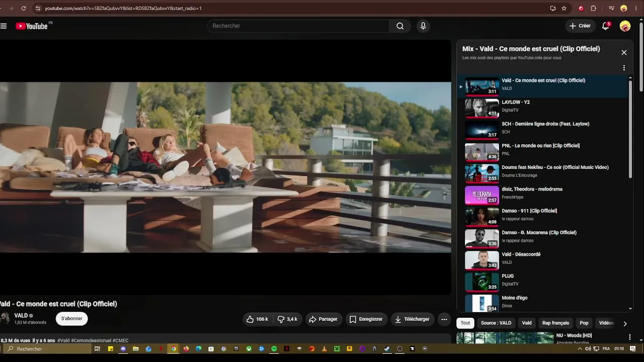The width and height of the screenshot is (644, 362).
Task: Open the Chrome extensions puzzle icon
Action: click(x=593, y=9)
